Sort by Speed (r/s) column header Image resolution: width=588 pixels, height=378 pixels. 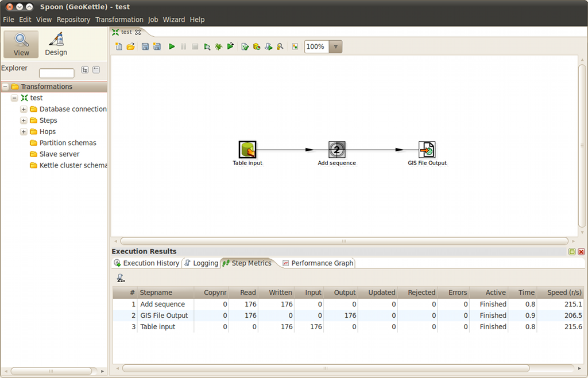point(560,293)
